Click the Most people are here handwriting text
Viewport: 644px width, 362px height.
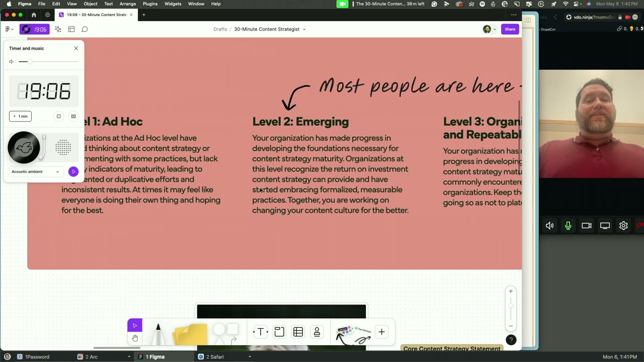pyautogui.click(x=417, y=86)
